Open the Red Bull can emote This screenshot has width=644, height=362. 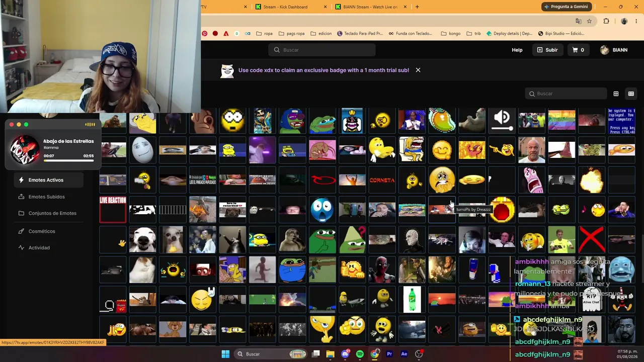pos(472,269)
